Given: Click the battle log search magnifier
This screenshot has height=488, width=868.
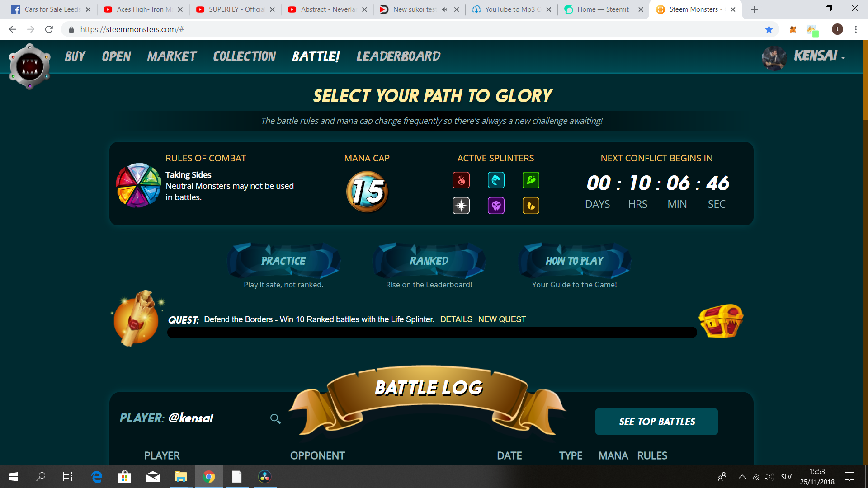Looking at the screenshot, I should point(275,419).
